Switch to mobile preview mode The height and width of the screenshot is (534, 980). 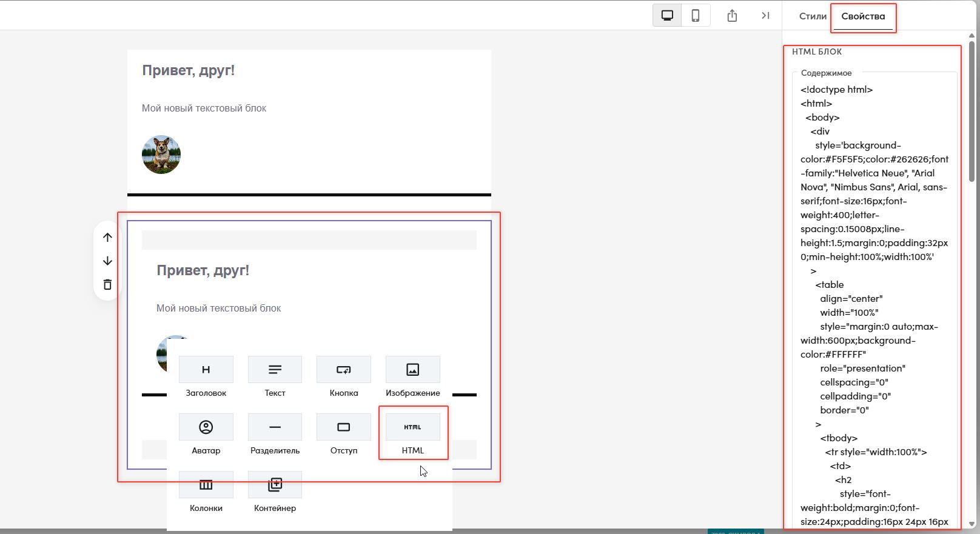click(696, 16)
